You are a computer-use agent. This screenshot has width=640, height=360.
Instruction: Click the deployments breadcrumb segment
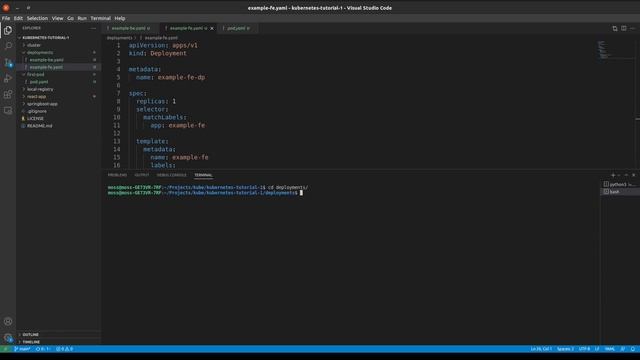pos(119,38)
